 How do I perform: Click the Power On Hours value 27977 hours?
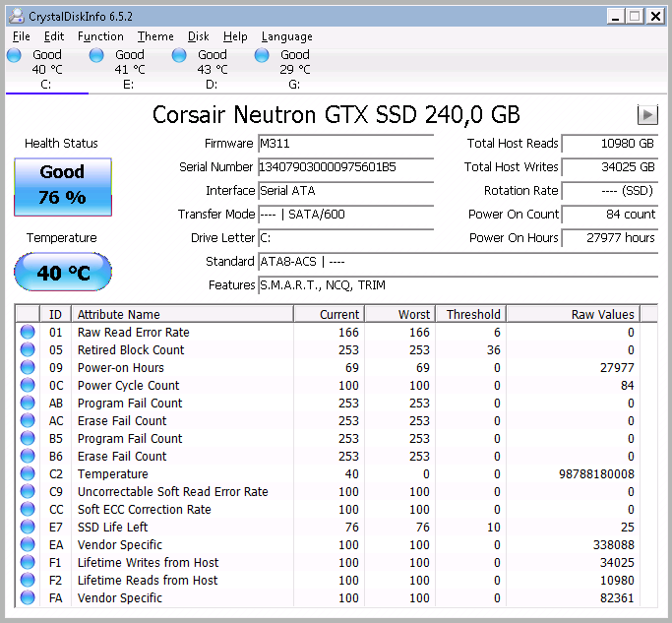click(610, 238)
